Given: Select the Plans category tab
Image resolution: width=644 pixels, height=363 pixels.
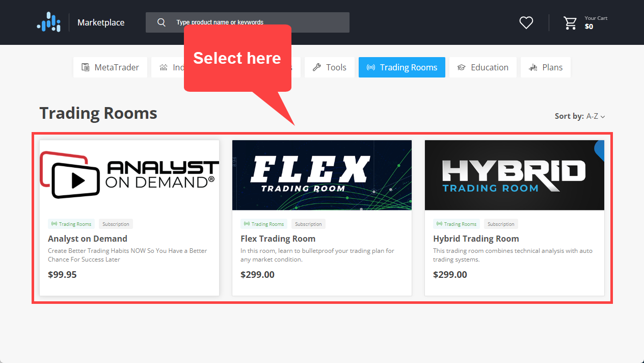Looking at the screenshot, I should click(x=546, y=67).
